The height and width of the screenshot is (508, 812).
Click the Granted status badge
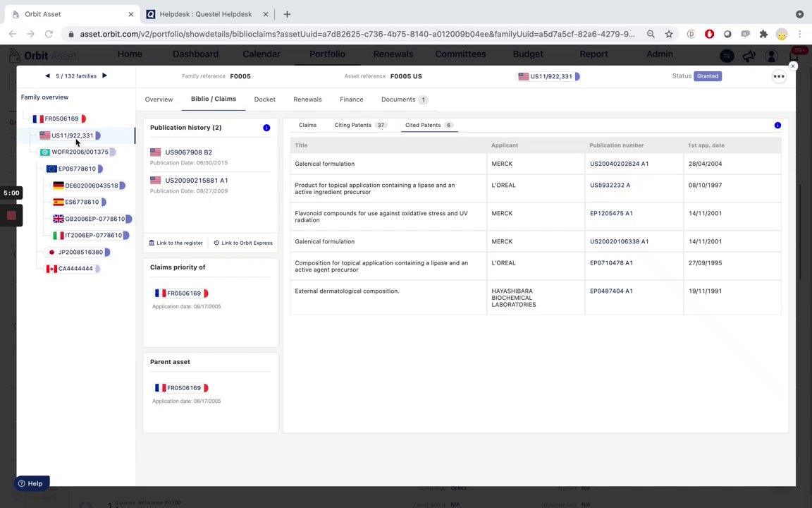(x=708, y=76)
